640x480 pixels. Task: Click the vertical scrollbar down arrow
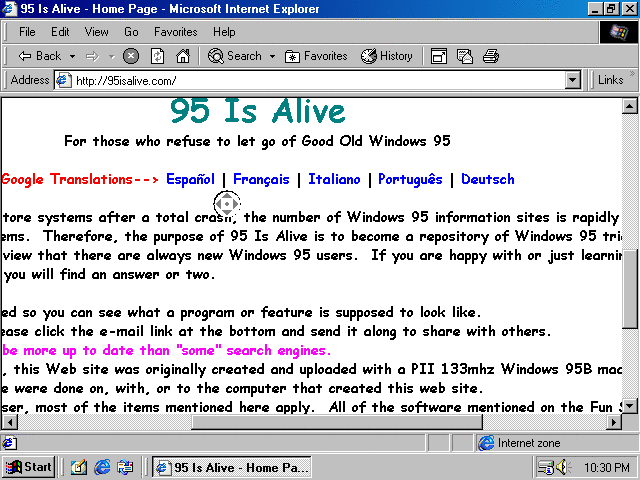[629, 406]
